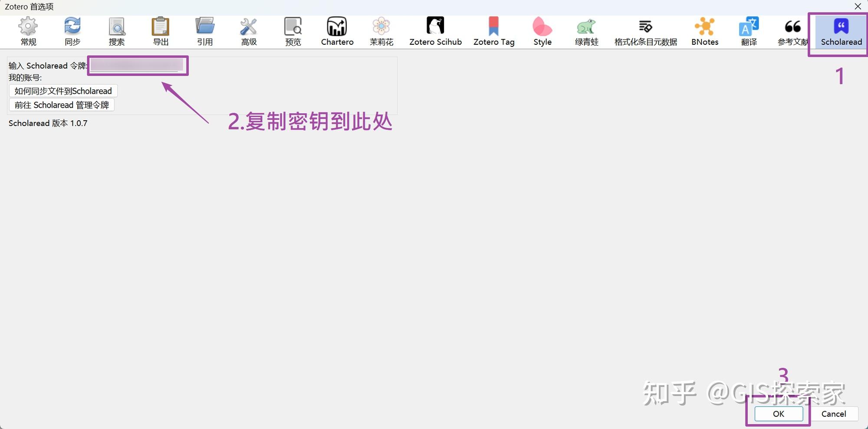868x429 pixels.
Task: Open the 绿青蛙 plugin settings
Action: (586, 30)
